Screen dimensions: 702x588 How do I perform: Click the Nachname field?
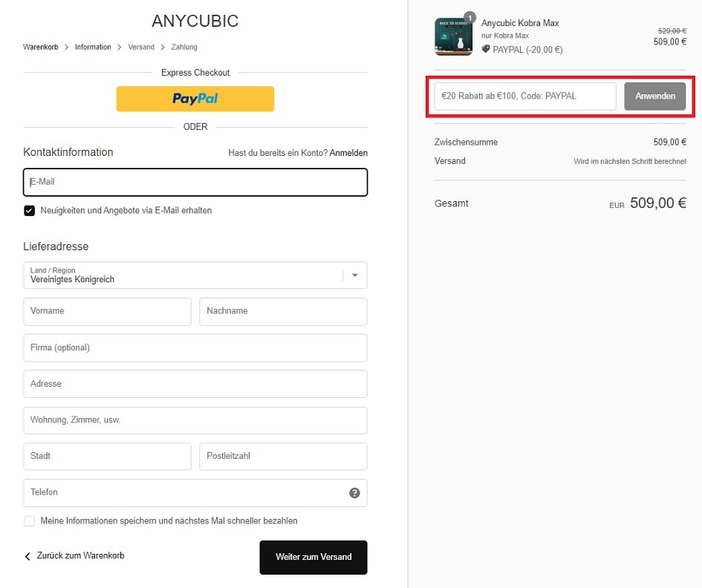point(283,312)
